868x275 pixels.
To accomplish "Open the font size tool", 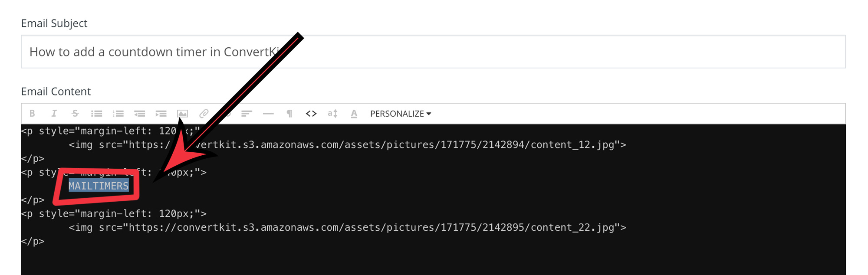I will [332, 114].
